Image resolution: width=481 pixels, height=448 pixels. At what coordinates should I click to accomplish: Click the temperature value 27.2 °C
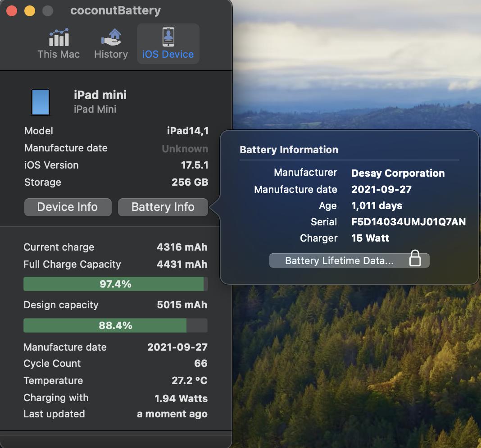(x=190, y=380)
